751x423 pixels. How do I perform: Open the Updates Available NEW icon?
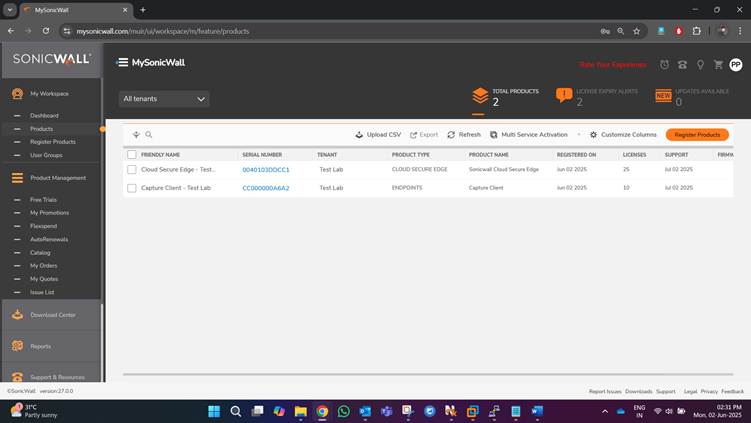[663, 96]
